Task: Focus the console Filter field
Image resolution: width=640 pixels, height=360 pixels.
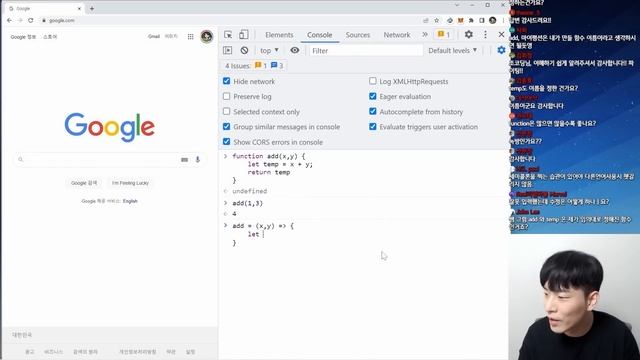Action: tap(366, 51)
